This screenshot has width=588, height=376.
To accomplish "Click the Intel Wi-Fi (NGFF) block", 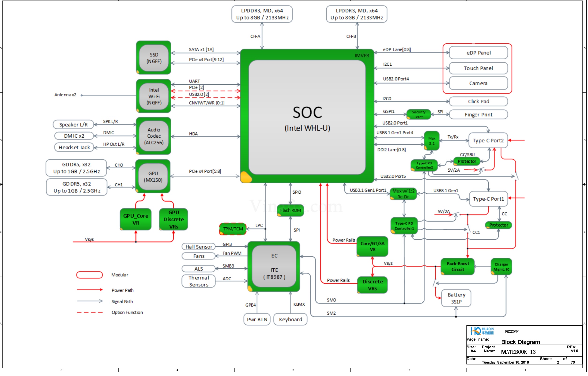I will pos(154,96).
